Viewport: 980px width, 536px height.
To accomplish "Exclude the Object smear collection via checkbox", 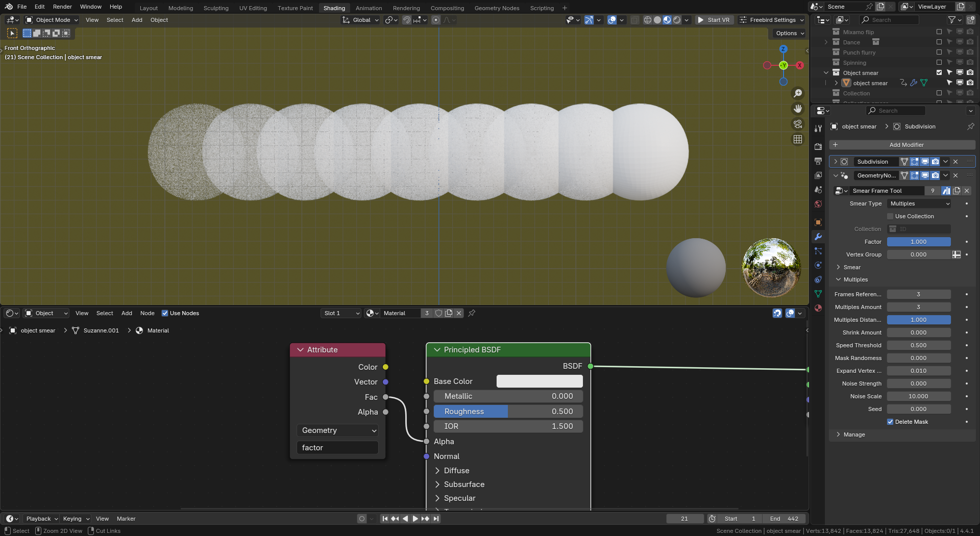I will (x=939, y=72).
